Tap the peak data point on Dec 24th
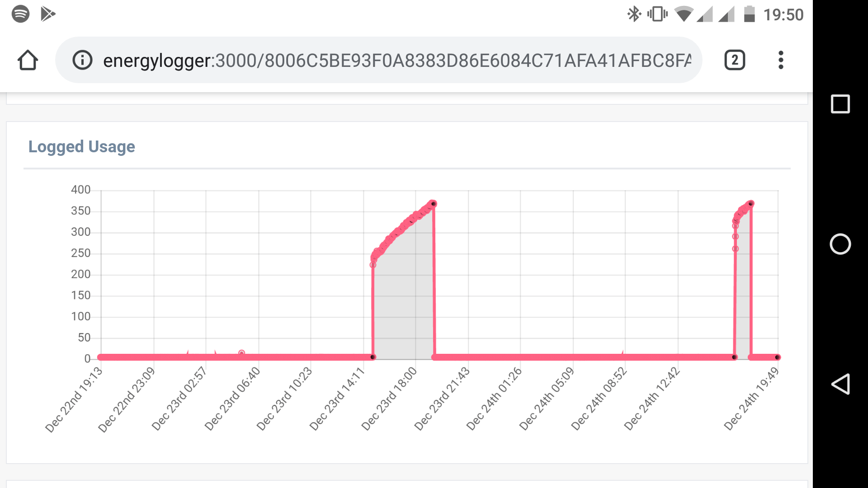 coord(751,204)
